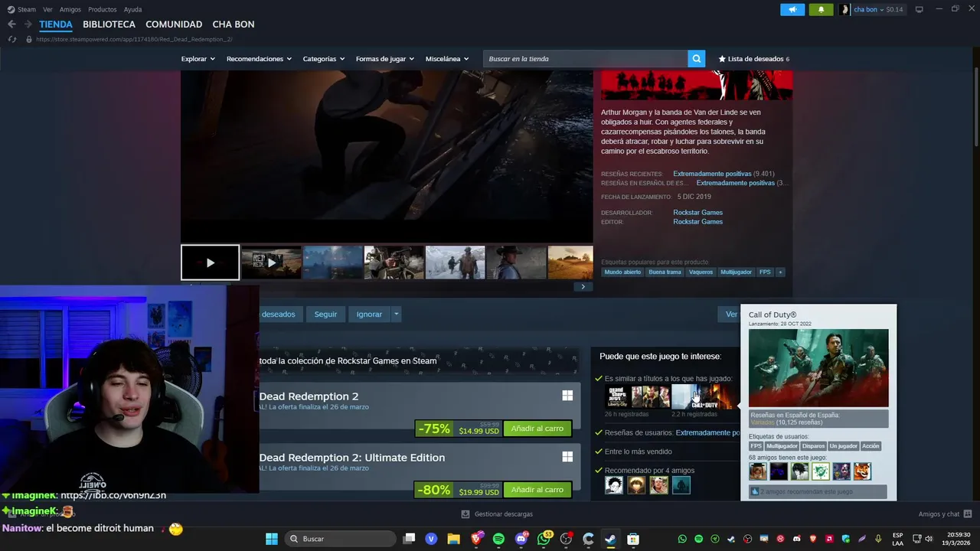980x551 pixels.
Task: Click the Seguir button
Action: (325, 314)
